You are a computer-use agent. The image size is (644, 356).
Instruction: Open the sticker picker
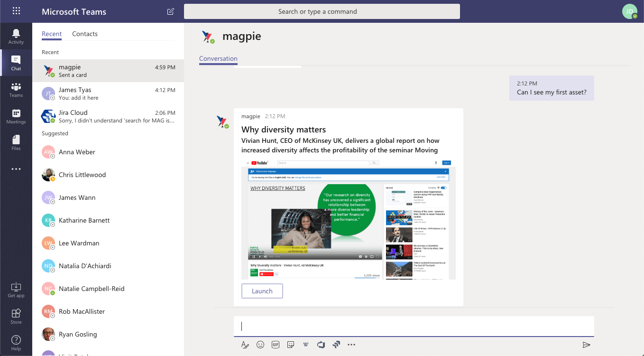pyautogui.click(x=291, y=345)
